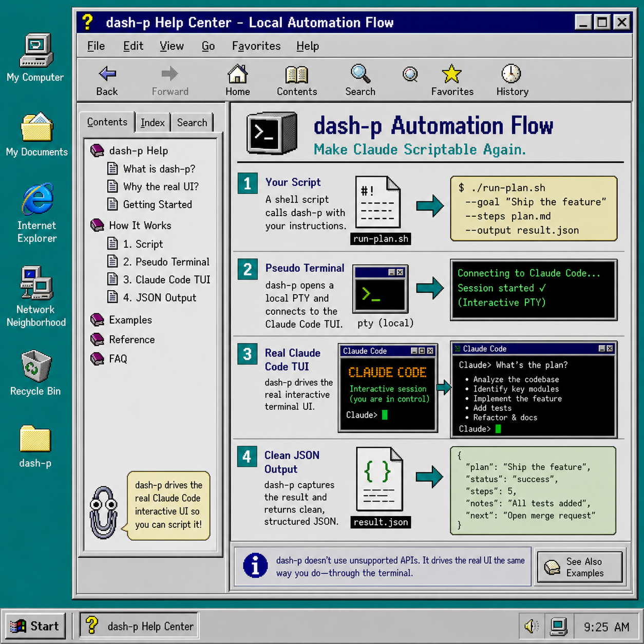Select the Contents tab in sidebar
Screen dimensions: 644x644
[x=107, y=122]
